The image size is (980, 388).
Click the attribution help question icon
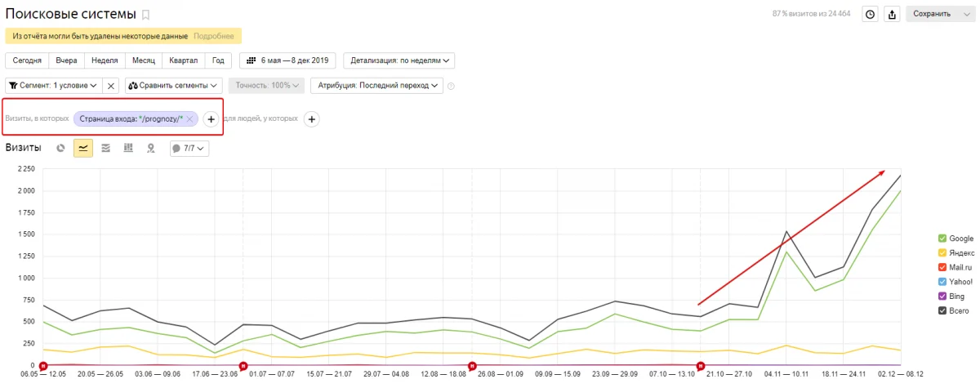[x=451, y=86]
